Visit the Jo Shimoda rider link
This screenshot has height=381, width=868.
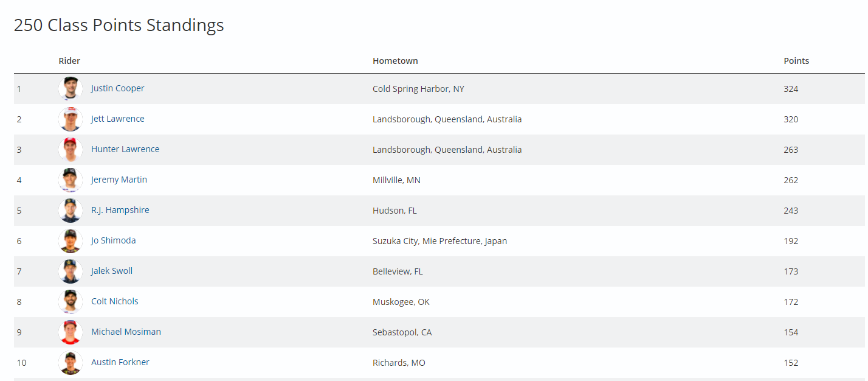tap(113, 240)
